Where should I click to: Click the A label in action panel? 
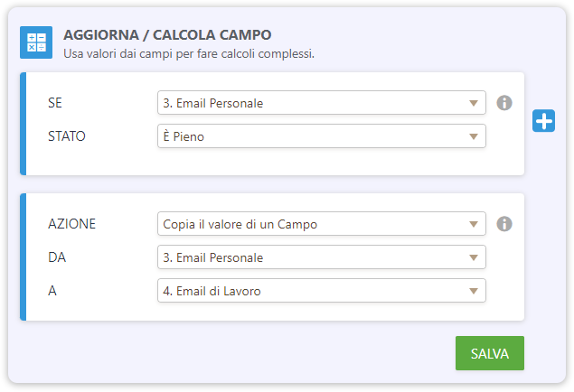point(52,291)
